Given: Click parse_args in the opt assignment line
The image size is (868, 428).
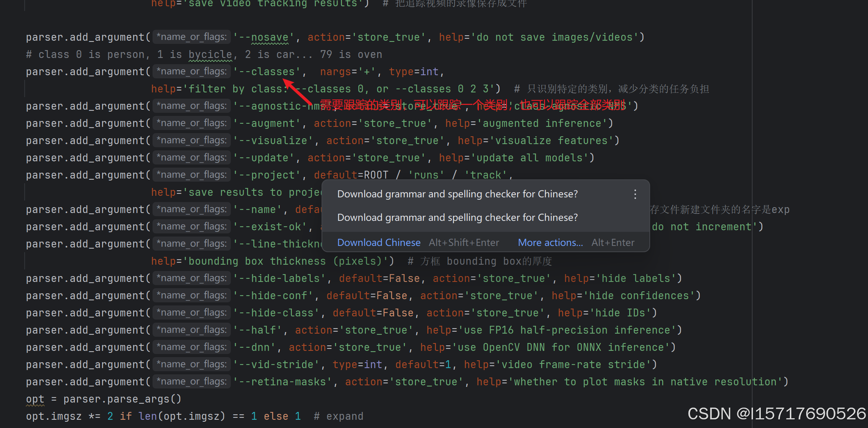Looking at the screenshot, I should point(138,399).
